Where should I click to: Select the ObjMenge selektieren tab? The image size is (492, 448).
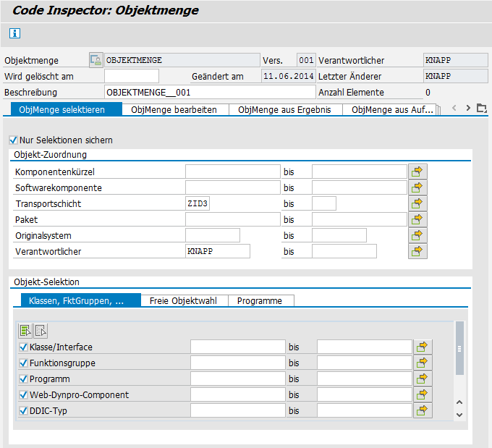coord(67,109)
